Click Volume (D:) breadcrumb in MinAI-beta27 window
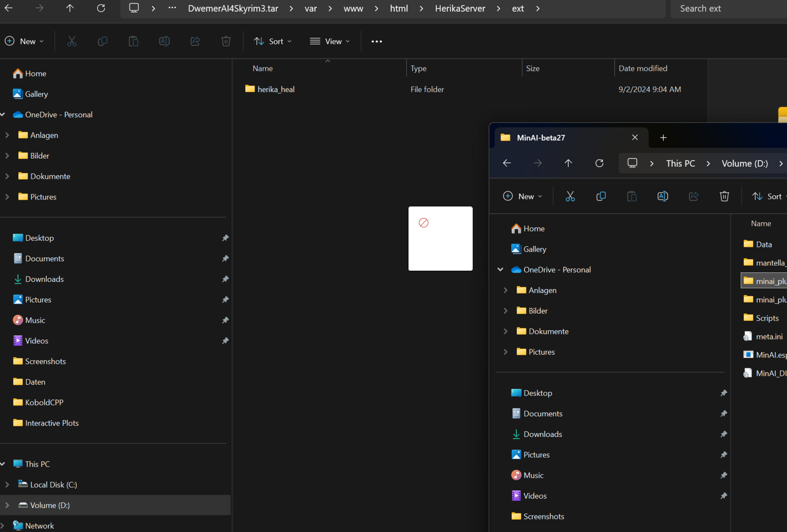This screenshot has height=532, width=787. click(745, 163)
